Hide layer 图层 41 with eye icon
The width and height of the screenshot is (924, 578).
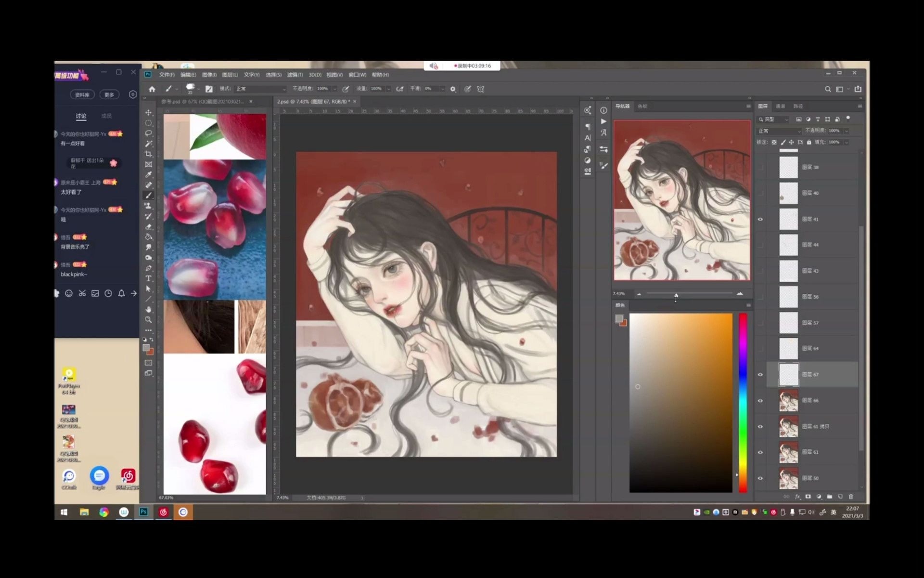click(760, 219)
